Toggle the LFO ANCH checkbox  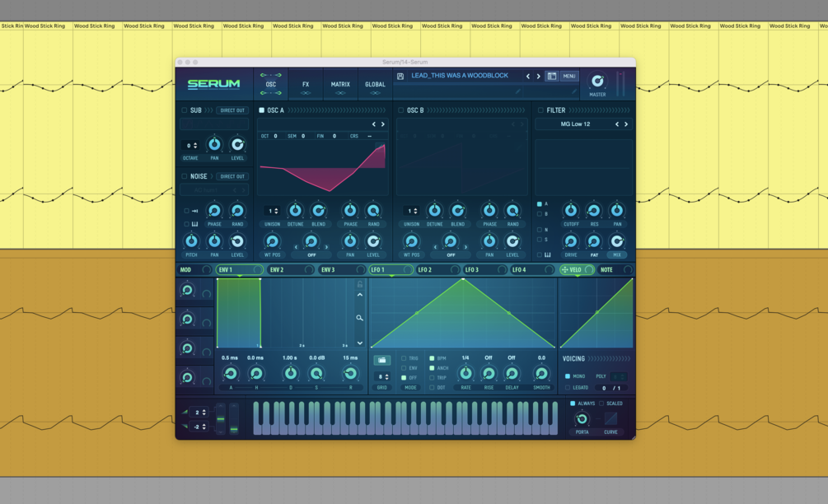click(x=432, y=368)
